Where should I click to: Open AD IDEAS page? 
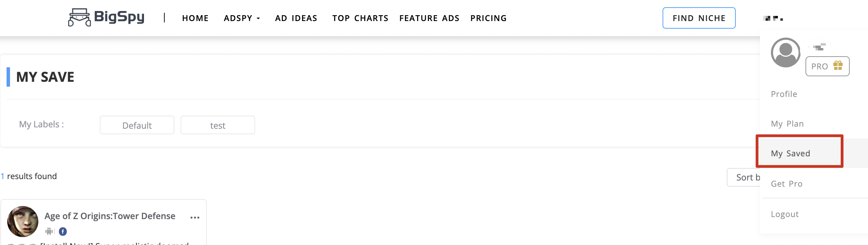pyautogui.click(x=296, y=18)
